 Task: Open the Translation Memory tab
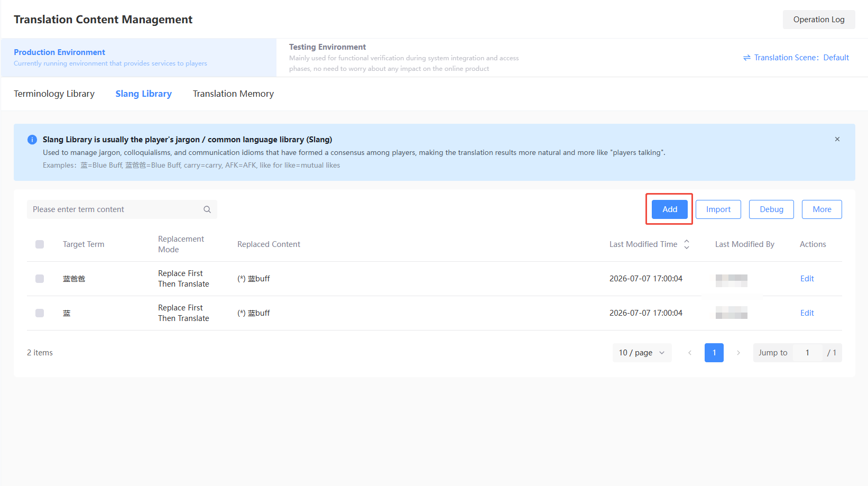[x=233, y=94]
